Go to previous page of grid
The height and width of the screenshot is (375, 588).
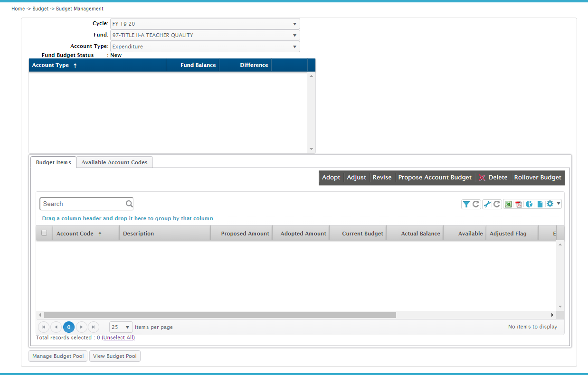(56, 327)
